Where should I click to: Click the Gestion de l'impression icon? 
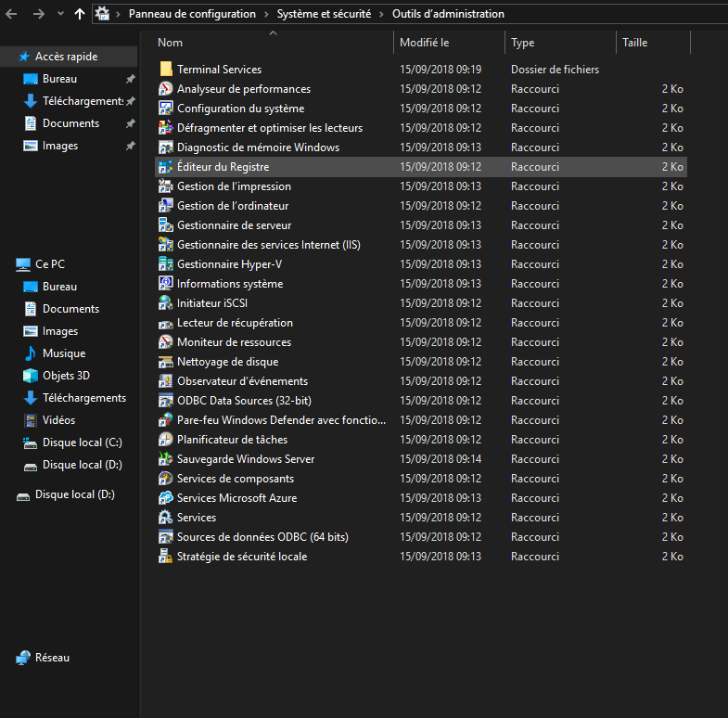166,186
